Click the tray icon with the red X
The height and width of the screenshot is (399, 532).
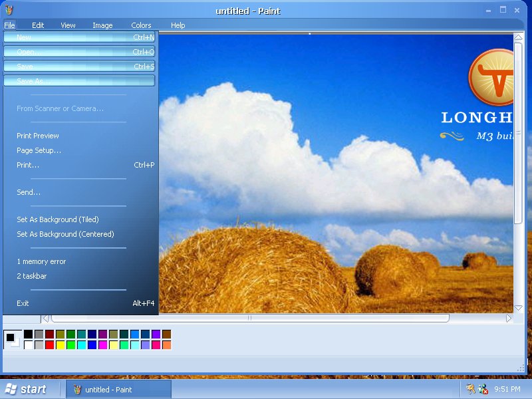click(483, 389)
